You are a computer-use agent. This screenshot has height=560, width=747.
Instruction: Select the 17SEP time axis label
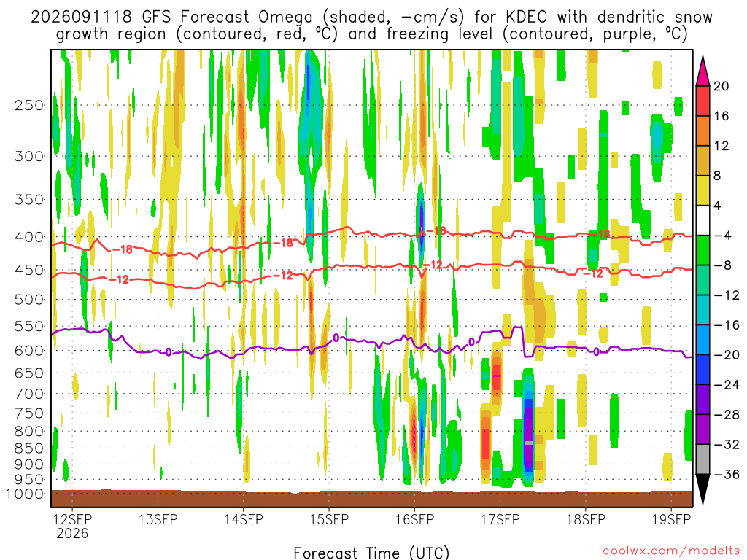click(x=500, y=519)
